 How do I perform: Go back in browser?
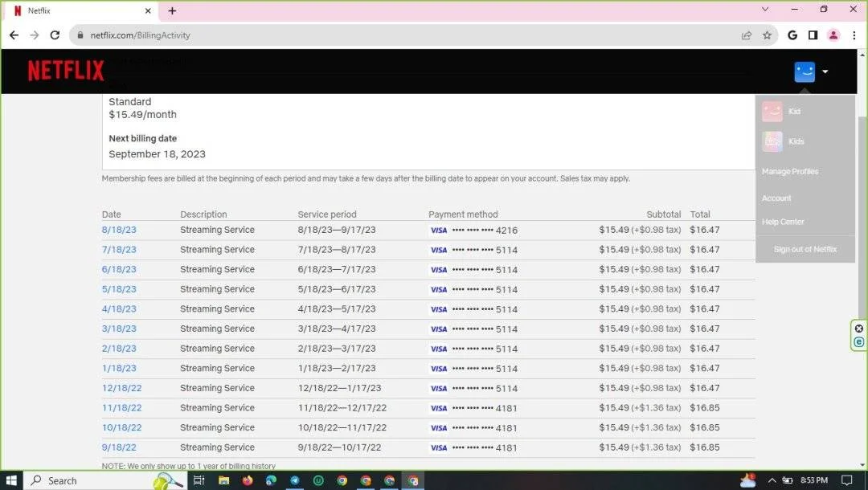click(x=14, y=35)
